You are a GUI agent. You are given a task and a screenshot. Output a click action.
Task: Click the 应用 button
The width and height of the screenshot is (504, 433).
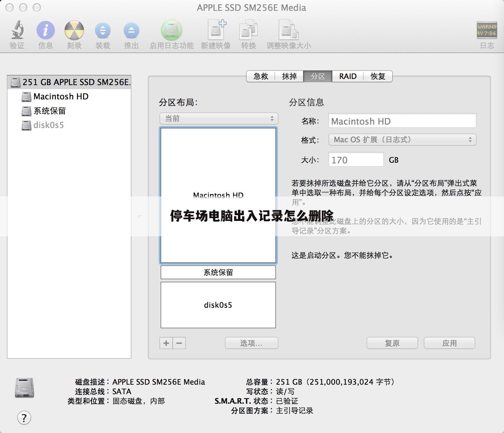tap(450, 343)
